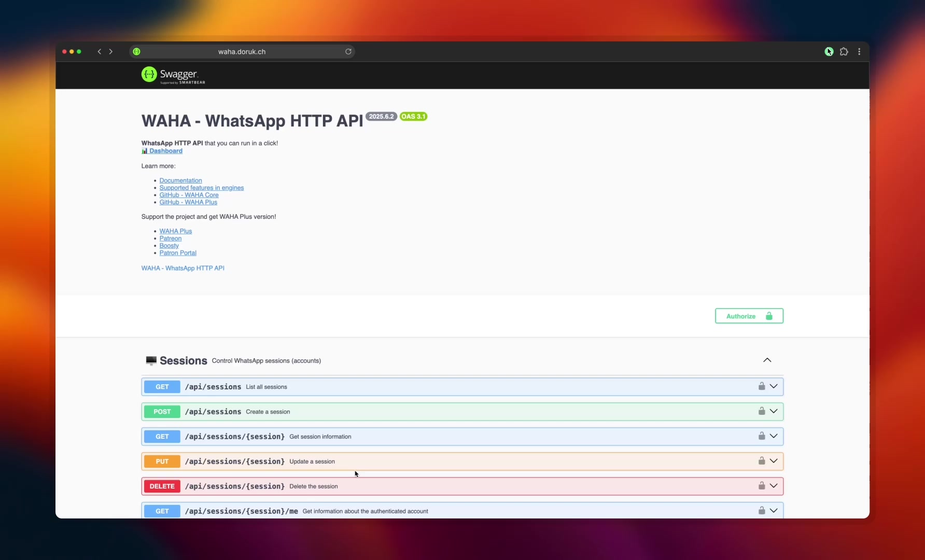925x560 pixels.
Task: Expand the Delete the session chevron
Action: [774, 486]
